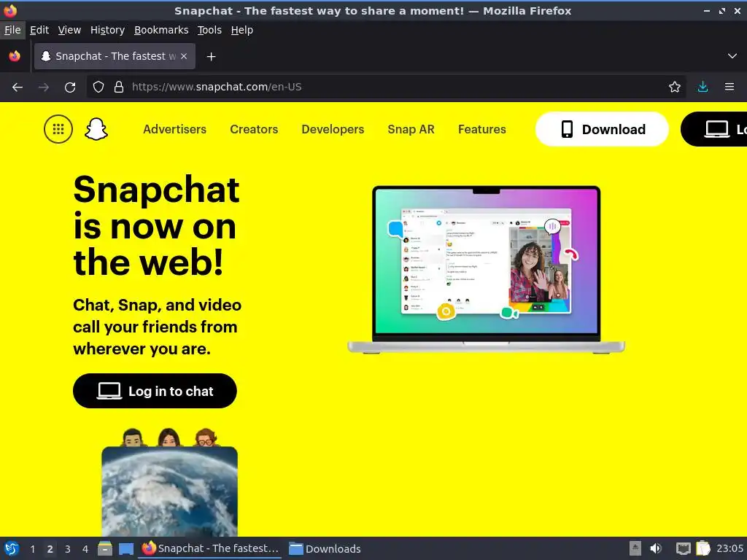The width and height of the screenshot is (747, 560).
Task: Activate Snapchat Firefox taskbar entry
Action: 210,548
